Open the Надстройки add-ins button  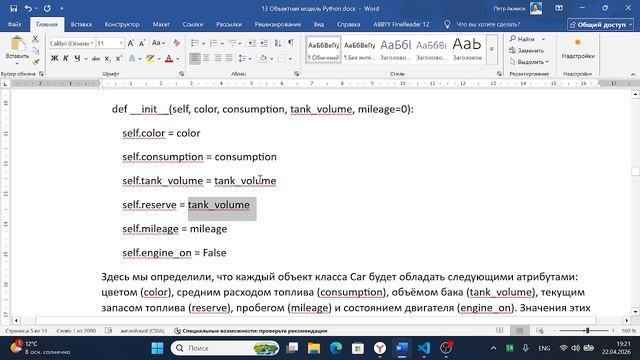coord(578,48)
